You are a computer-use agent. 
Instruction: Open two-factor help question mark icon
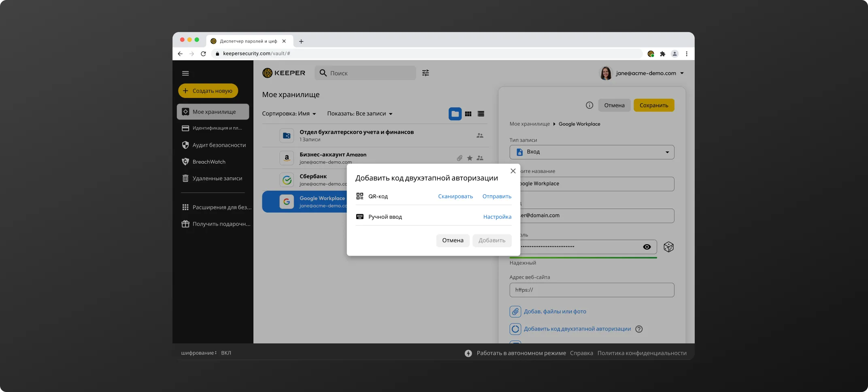click(639, 329)
